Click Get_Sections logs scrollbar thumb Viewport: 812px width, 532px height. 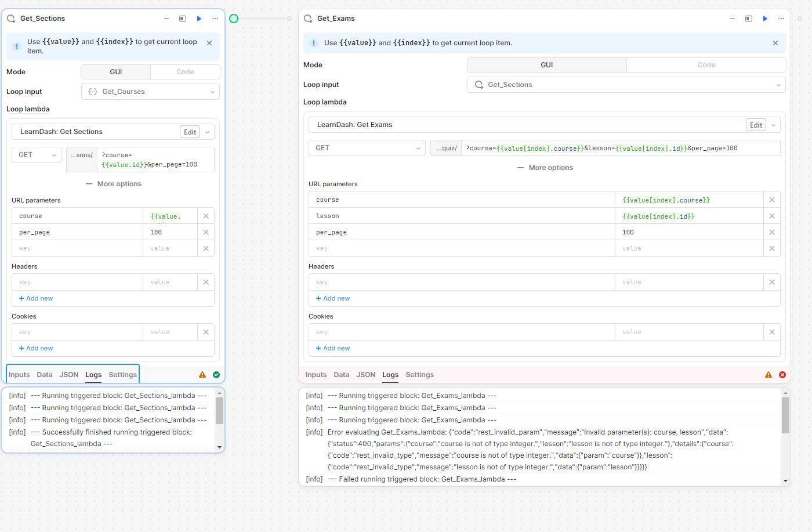pos(219,411)
